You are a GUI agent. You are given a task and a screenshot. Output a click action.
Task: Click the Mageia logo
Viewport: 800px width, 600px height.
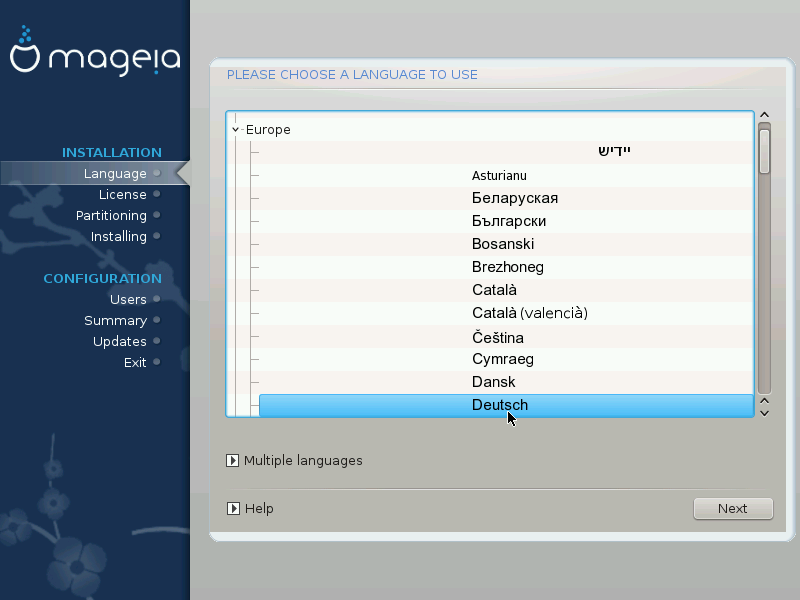[x=95, y=51]
